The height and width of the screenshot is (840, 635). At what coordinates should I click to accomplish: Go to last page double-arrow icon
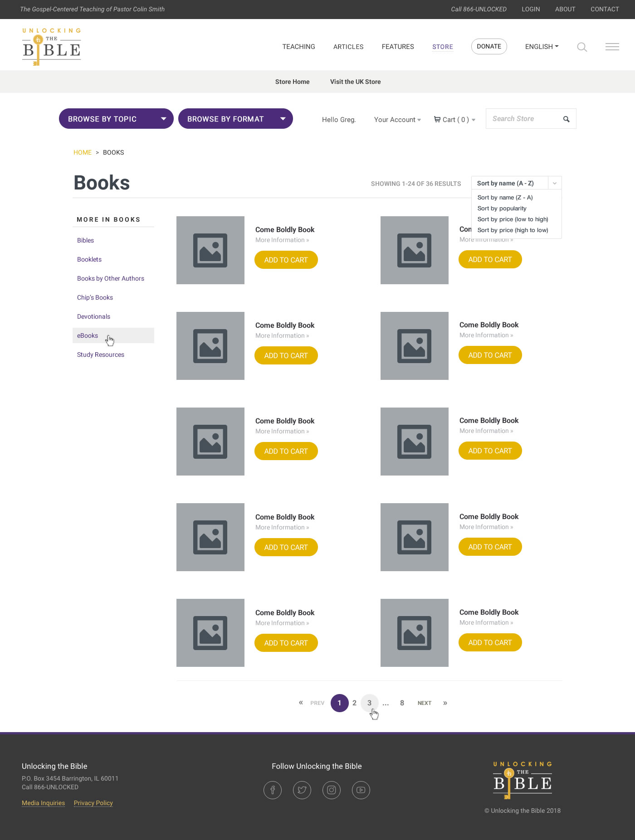tap(445, 703)
